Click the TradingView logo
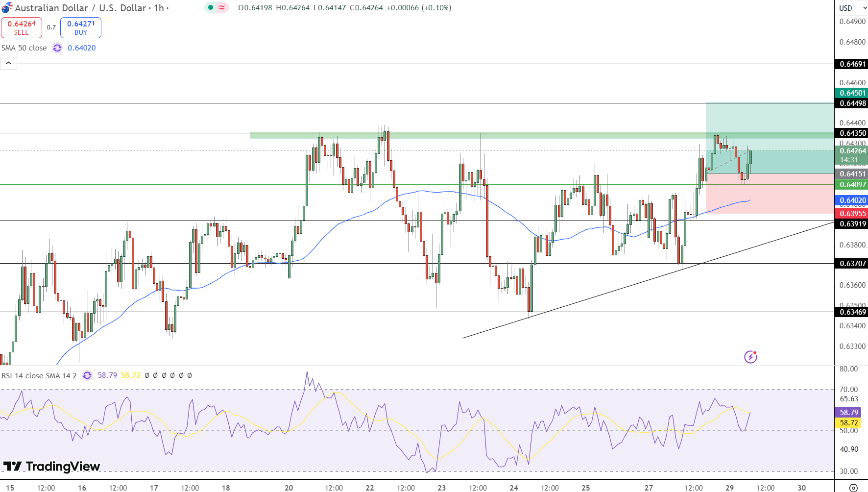The width and height of the screenshot is (868, 492). tap(52, 466)
